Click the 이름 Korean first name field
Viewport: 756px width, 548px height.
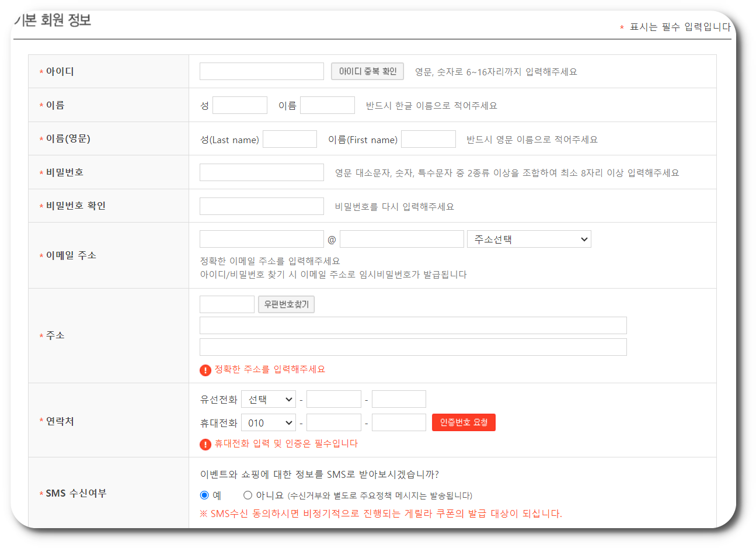(x=328, y=105)
